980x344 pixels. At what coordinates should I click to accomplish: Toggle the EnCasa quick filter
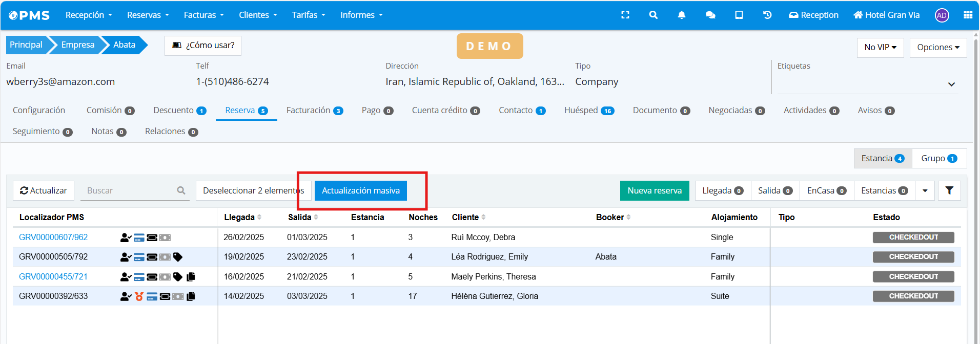tap(826, 190)
